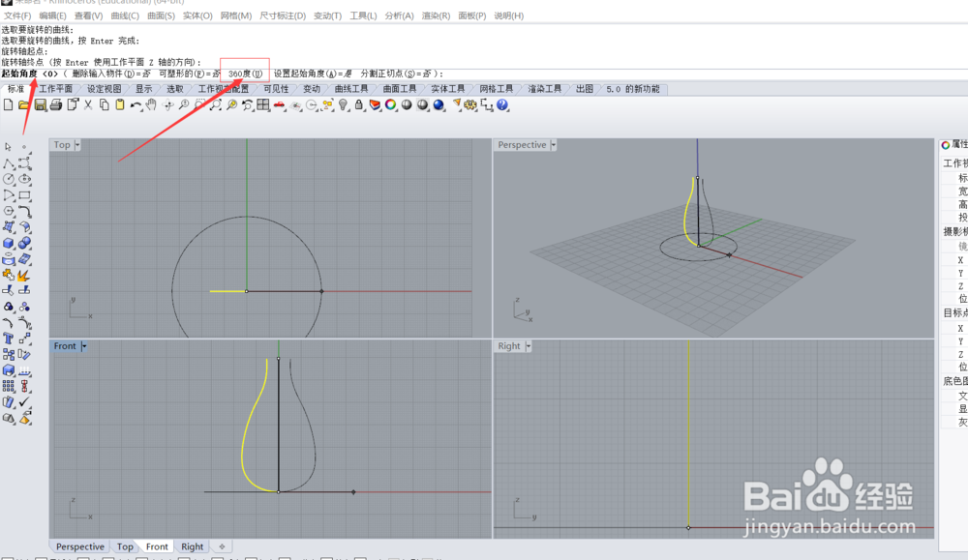Switch to the 5.0 的新功能 toolbar tab
Screen dimensions: 968x560
633,89
